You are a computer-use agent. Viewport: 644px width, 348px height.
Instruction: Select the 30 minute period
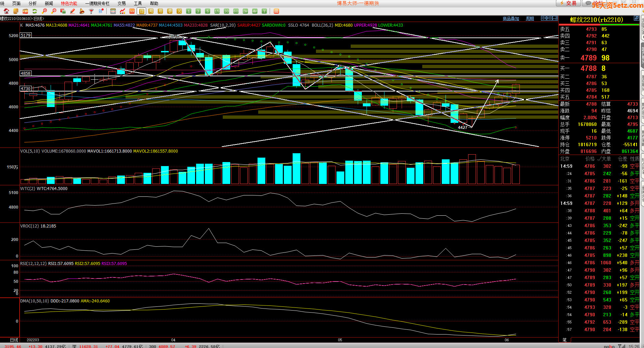point(226,11)
